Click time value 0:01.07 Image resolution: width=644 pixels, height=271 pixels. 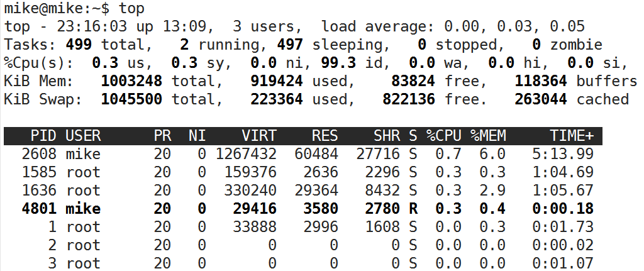pos(563,263)
